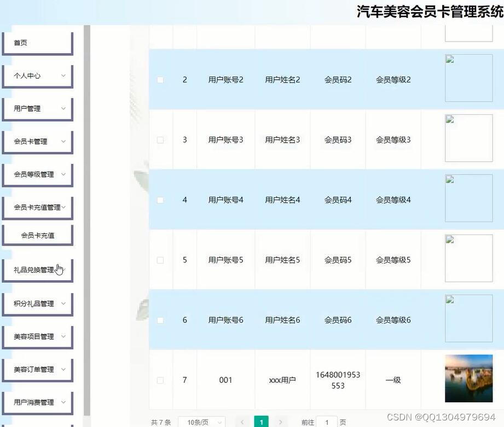Image resolution: width=504 pixels, height=427 pixels.
Task: Click the chevron next to 用户管理
Action: click(x=62, y=108)
